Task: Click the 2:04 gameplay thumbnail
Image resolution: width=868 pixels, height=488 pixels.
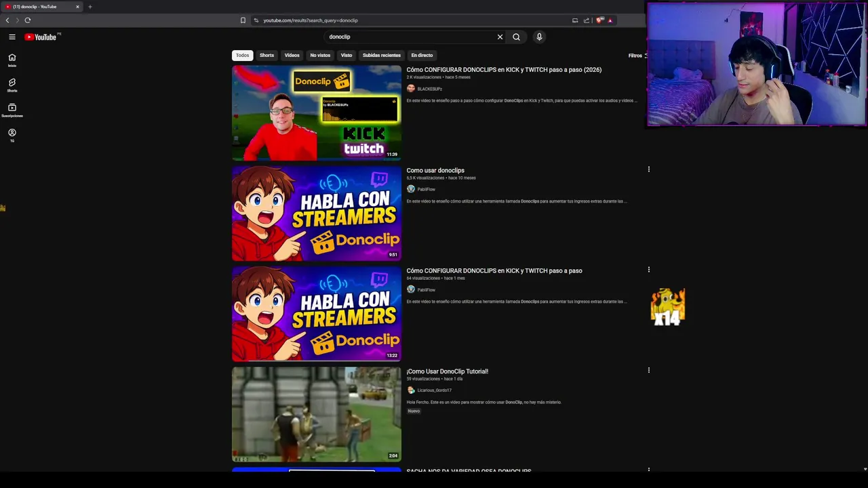Action: [317, 414]
